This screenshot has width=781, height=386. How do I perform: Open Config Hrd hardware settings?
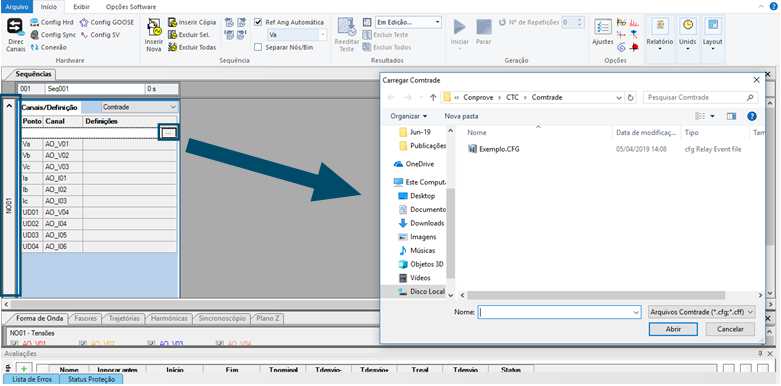pos(52,22)
